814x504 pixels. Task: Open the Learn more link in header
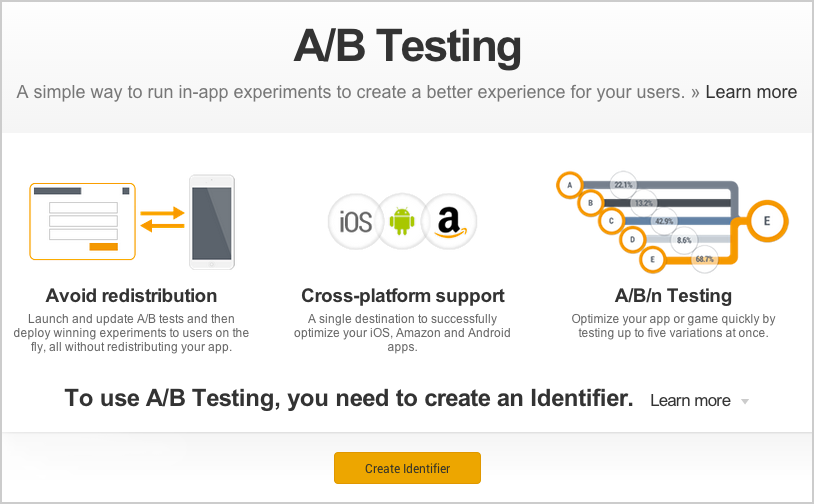tap(751, 92)
